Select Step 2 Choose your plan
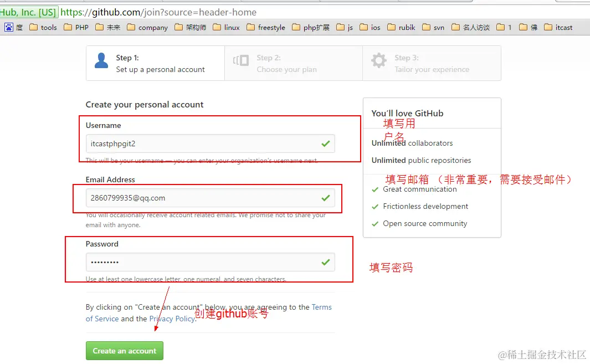The height and width of the screenshot is (364, 590). point(294,63)
